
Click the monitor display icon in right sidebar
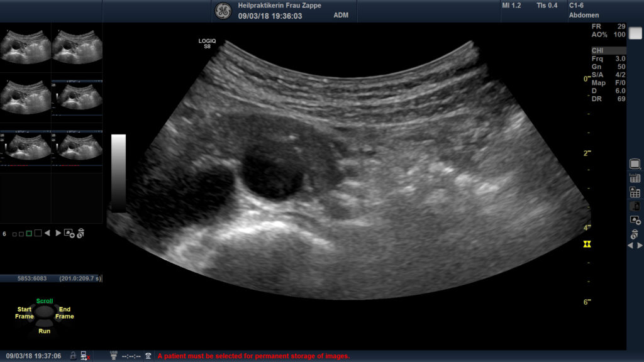(x=635, y=164)
